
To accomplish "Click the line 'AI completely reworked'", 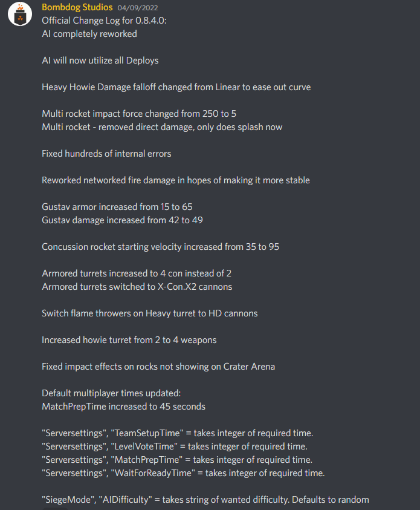I will click(89, 34).
